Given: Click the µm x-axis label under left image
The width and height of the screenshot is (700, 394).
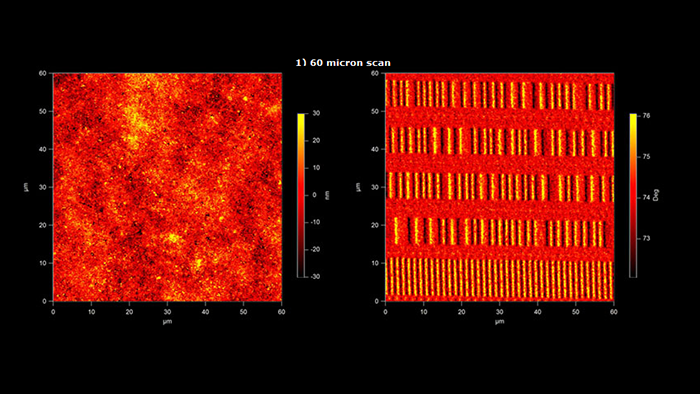Looking at the screenshot, I should click(x=167, y=321).
